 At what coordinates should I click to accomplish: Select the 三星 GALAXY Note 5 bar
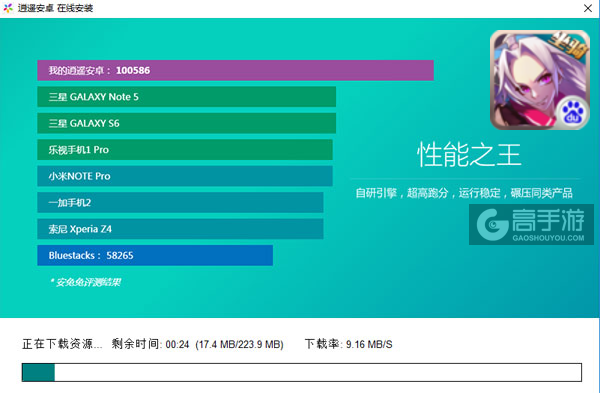186,97
